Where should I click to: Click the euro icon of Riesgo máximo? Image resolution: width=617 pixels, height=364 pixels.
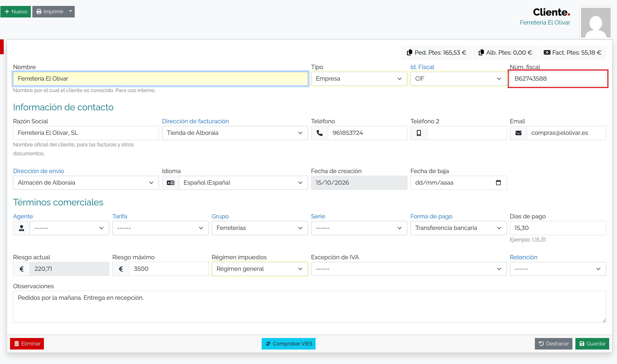tap(121, 269)
